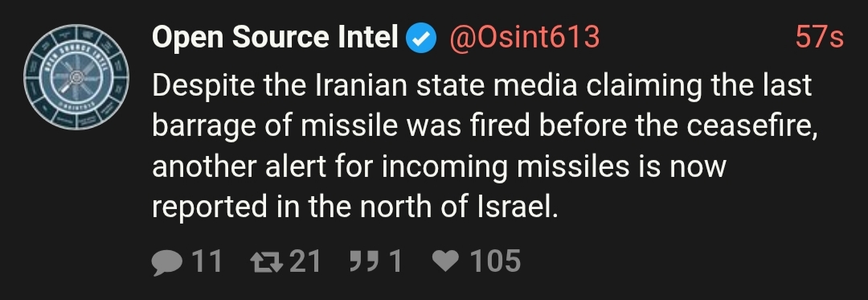Open the Open Source Intel display name
Screen dimensions: 868x300
click(275, 38)
